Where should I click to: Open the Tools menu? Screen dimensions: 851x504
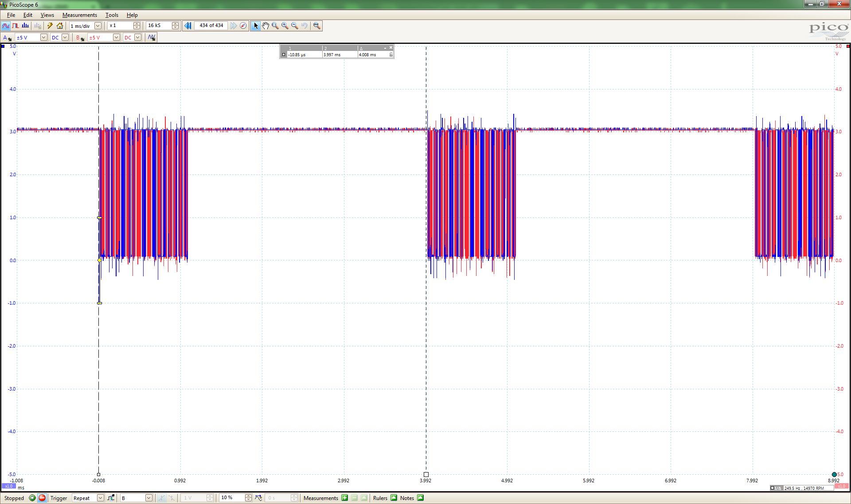point(112,15)
